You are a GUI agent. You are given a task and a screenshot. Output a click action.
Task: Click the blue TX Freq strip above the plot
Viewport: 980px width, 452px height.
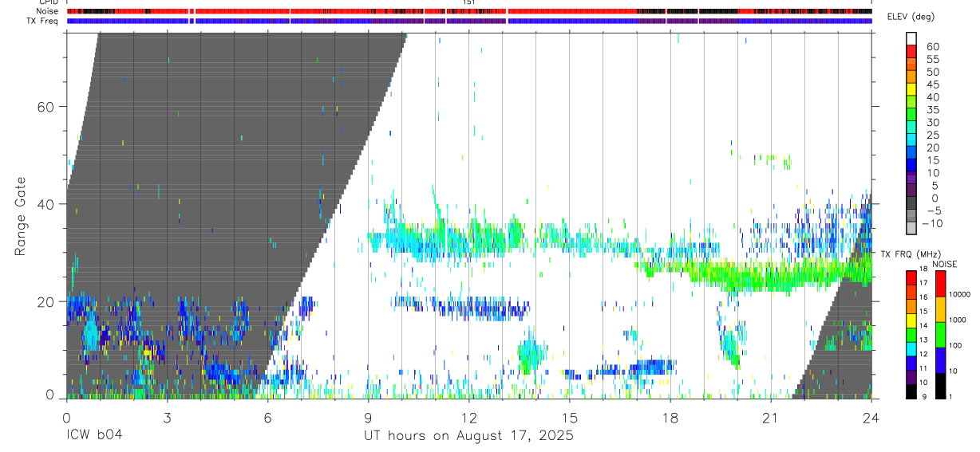click(x=469, y=21)
